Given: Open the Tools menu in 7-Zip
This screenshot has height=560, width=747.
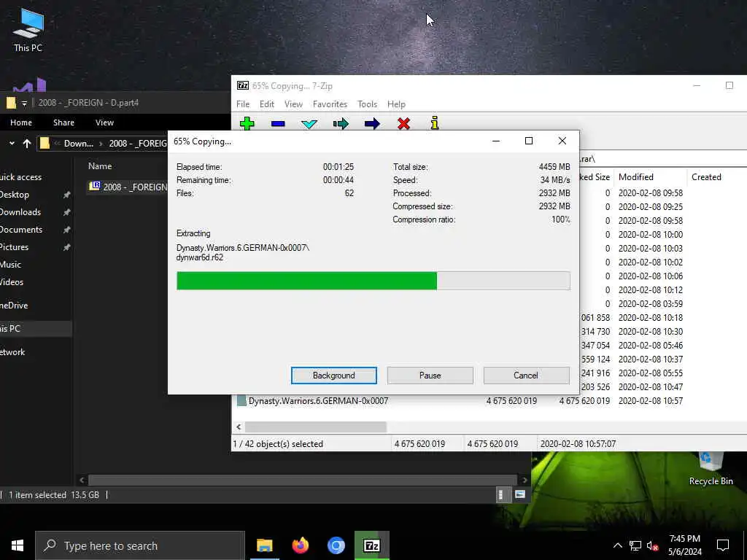Looking at the screenshot, I should [368, 104].
